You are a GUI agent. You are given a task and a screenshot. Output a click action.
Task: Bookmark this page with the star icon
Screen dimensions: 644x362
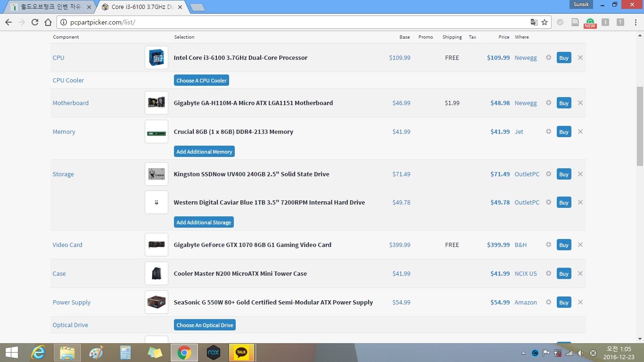(545, 22)
